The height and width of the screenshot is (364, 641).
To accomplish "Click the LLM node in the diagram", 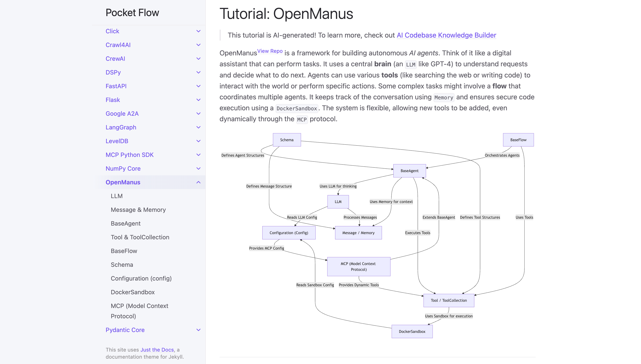I will [338, 202].
